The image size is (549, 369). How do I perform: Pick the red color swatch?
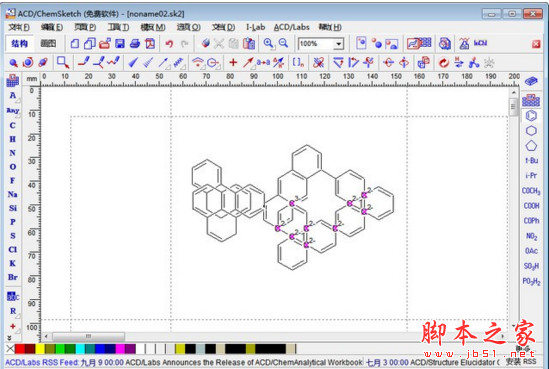coord(20,349)
